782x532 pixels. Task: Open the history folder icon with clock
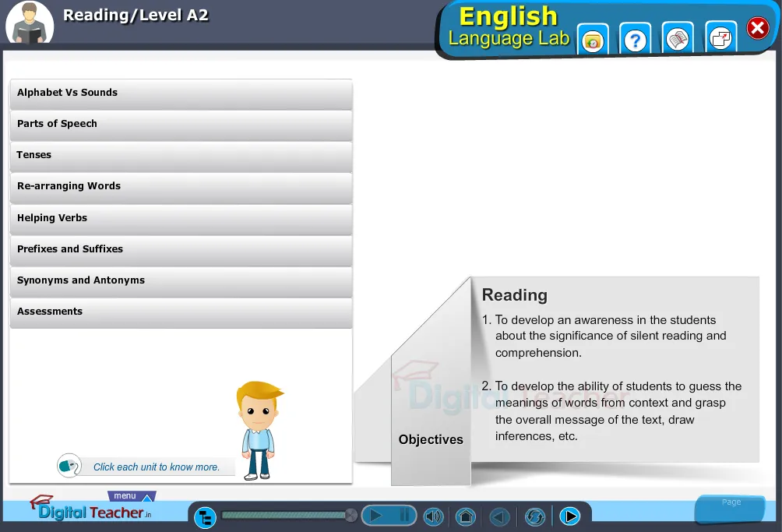(x=593, y=40)
